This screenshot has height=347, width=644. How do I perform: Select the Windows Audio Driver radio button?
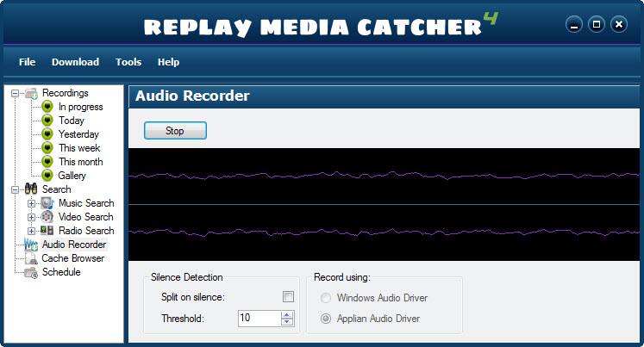click(x=326, y=298)
